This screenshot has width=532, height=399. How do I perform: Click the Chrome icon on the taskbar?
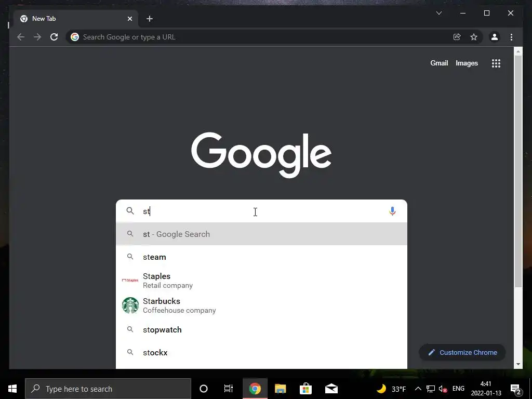click(x=255, y=389)
